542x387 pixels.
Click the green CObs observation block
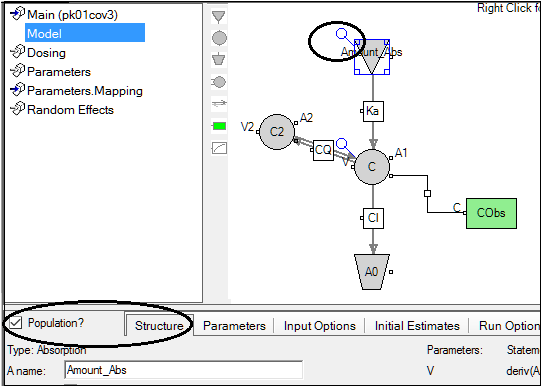491,213
